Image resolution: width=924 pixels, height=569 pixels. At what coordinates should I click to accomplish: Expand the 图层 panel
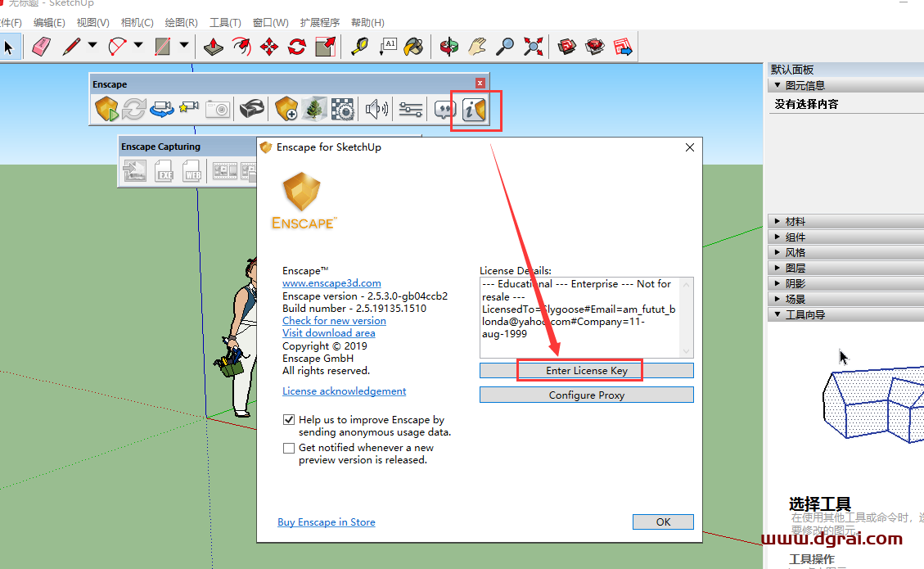tap(778, 269)
